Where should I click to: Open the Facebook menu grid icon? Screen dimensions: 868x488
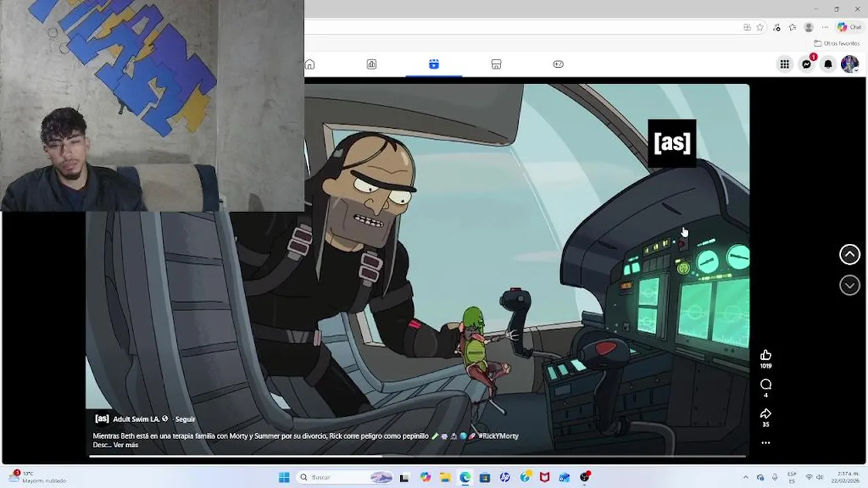(x=785, y=64)
